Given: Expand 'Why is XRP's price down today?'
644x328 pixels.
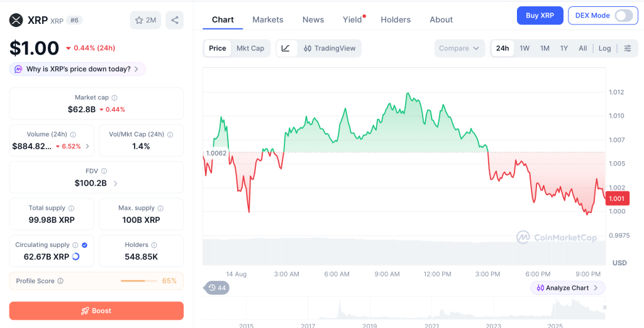Looking at the screenshot, I should click(x=77, y=69).
